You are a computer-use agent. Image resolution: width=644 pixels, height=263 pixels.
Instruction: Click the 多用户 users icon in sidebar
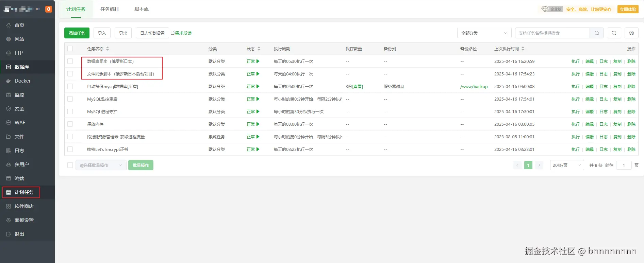[x=9, y=164]
